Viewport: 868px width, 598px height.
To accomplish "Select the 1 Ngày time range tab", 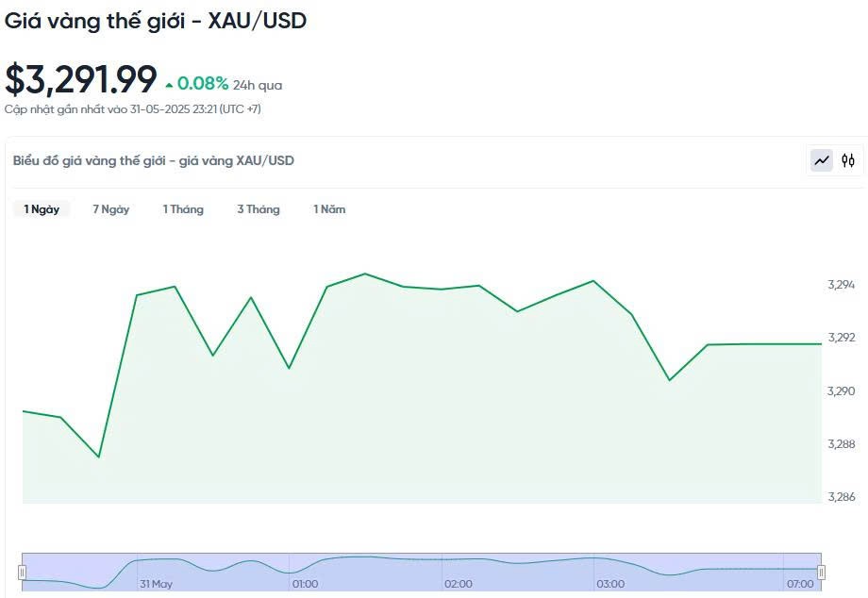I will (42, 209).
